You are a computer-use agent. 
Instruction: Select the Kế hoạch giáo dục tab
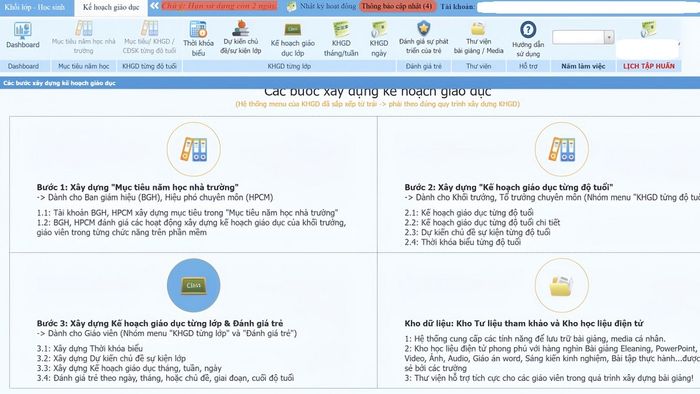(x=111, y=7)
